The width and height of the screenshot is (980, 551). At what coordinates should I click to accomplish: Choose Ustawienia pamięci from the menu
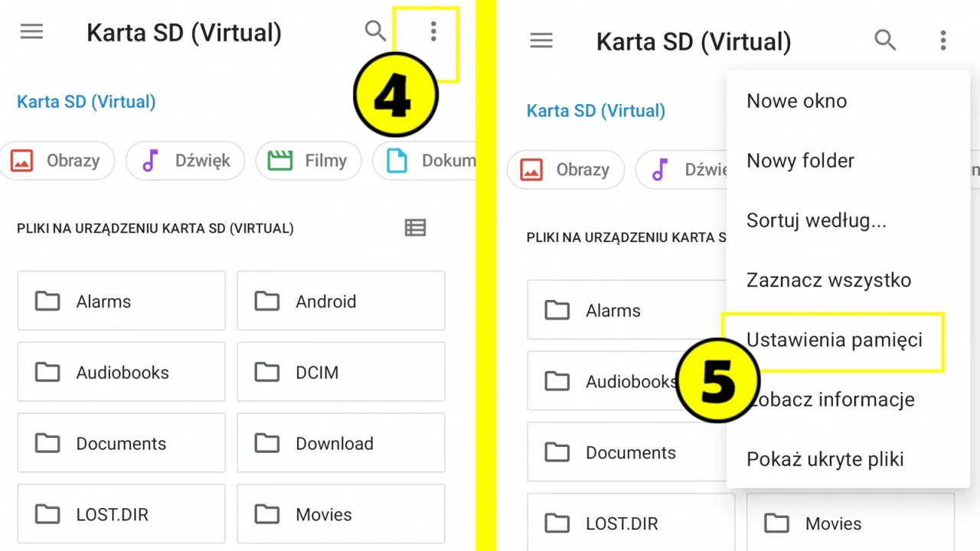tap(835, 340)
